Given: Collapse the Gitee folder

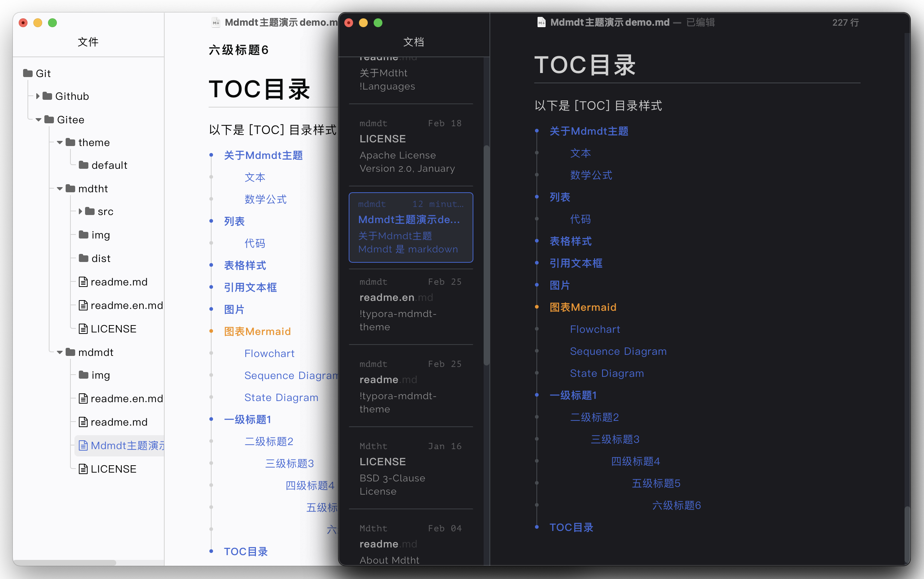Looking at the screenshot, I should [38, 120].
